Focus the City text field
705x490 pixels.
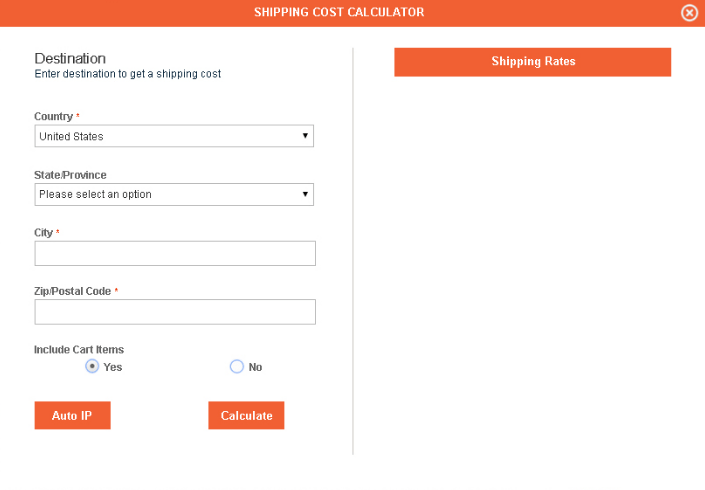tap(175, 253)
